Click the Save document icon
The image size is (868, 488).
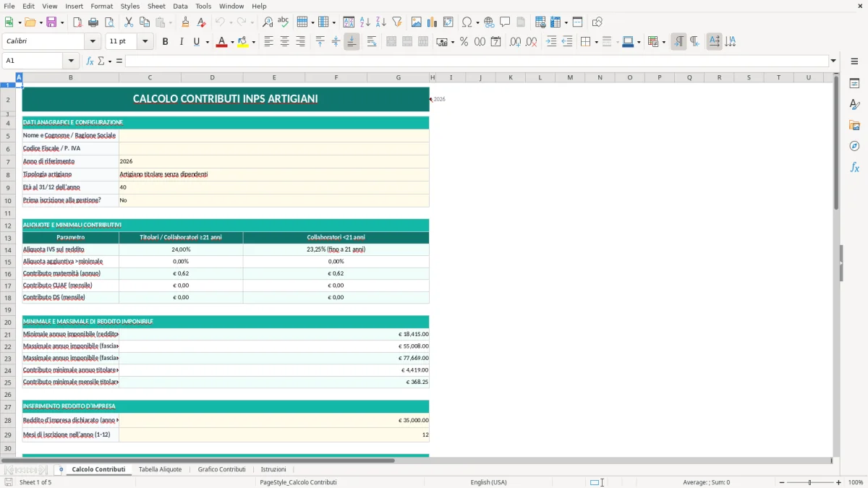[51, 22]
